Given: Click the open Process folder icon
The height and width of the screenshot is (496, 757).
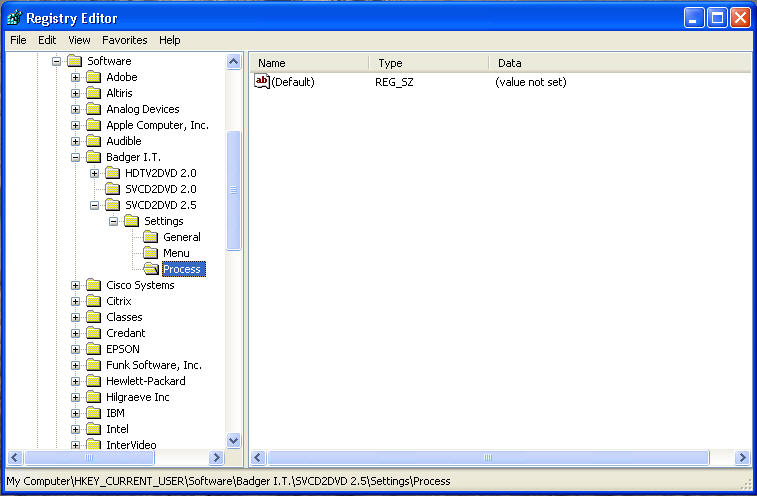Looking at the screenshot, I should 151,269.
